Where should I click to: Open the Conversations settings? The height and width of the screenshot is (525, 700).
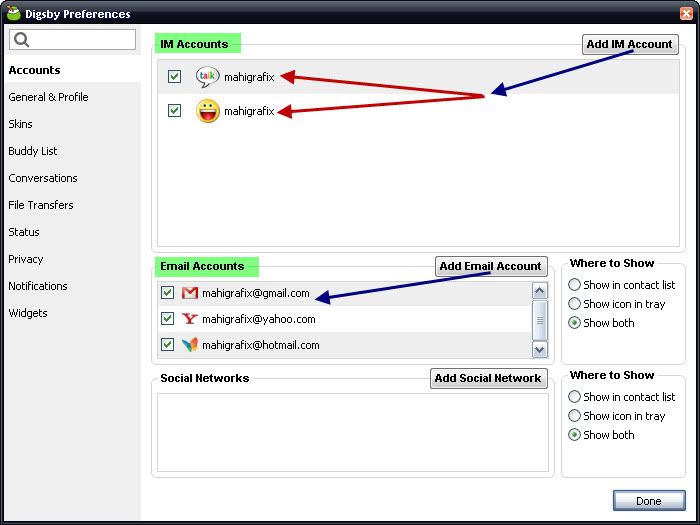coord(43,178)
